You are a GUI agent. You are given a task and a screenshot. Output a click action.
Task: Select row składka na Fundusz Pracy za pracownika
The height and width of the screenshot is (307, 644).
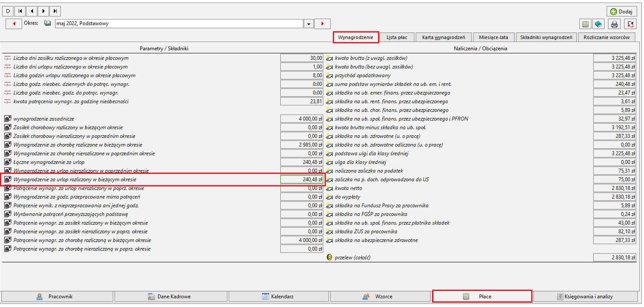(481, 205)
